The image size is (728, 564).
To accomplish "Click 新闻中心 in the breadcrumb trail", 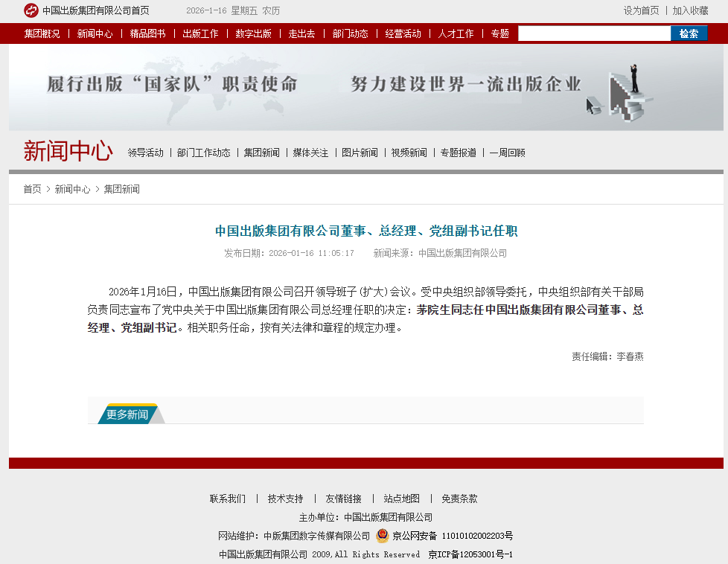I will click(x=72, y=189).
